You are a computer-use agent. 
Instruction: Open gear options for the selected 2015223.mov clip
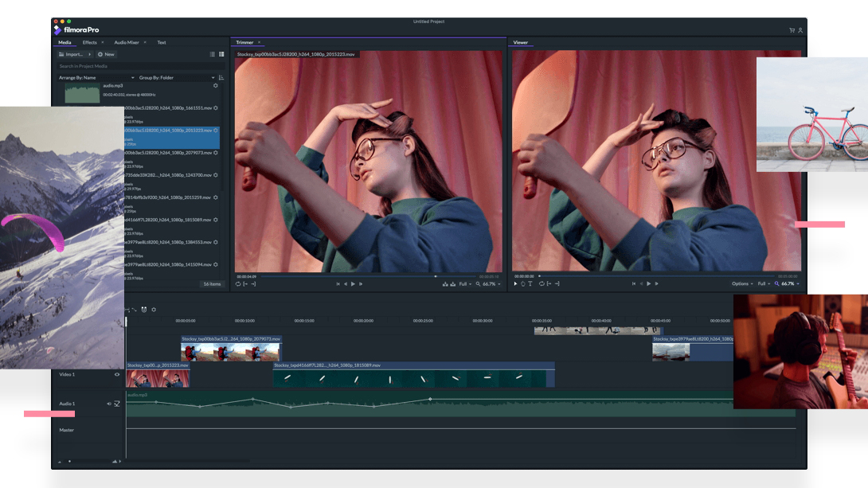tap(215, 131)
